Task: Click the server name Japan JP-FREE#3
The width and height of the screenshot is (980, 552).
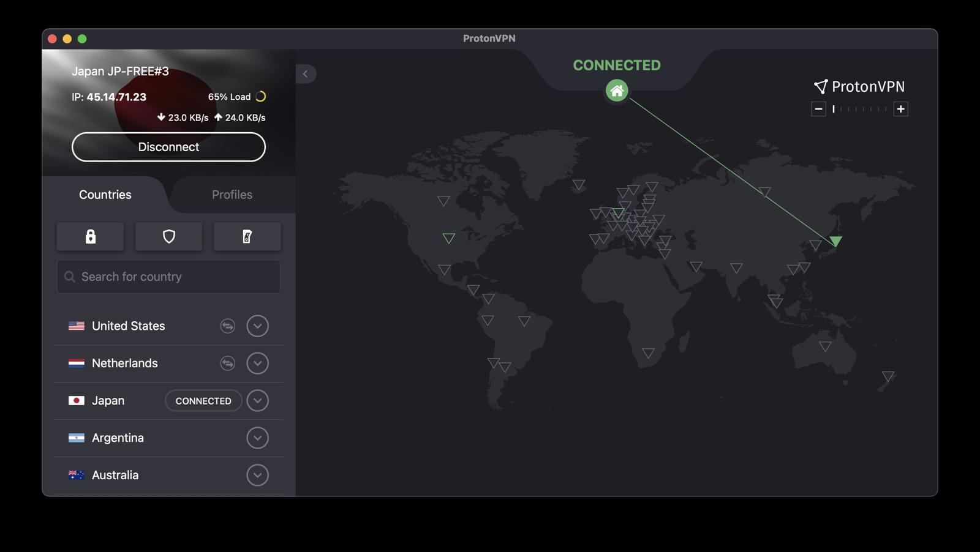Action: point(120,71)
